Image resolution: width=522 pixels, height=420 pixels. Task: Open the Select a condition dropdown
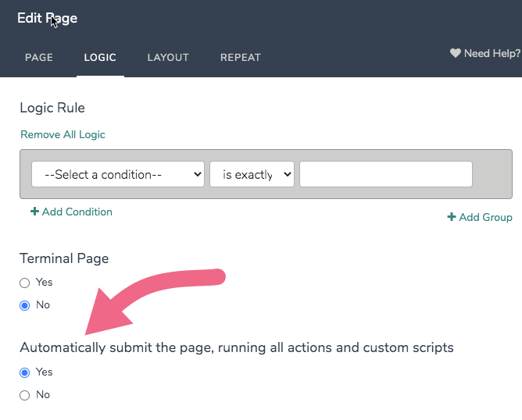[x=118, y=174]
